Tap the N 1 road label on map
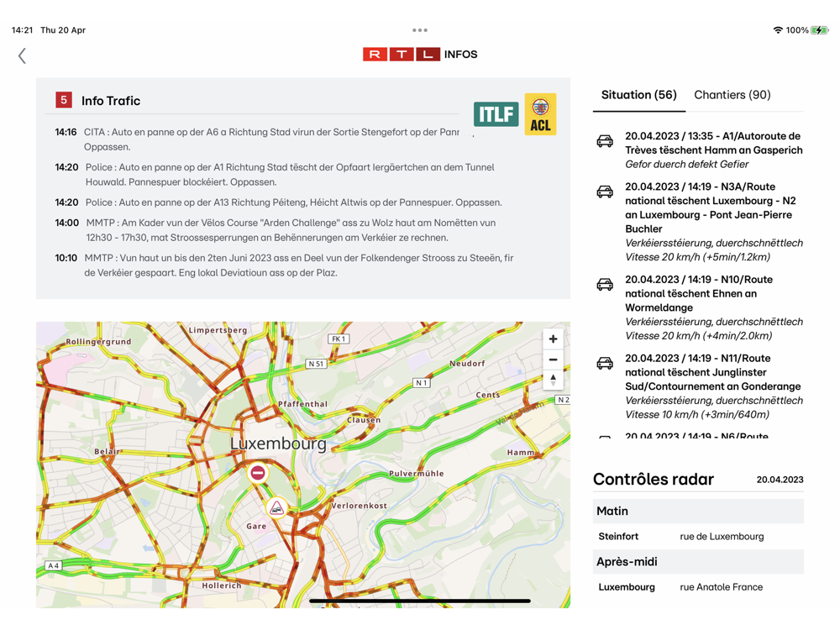 point(422,383)
